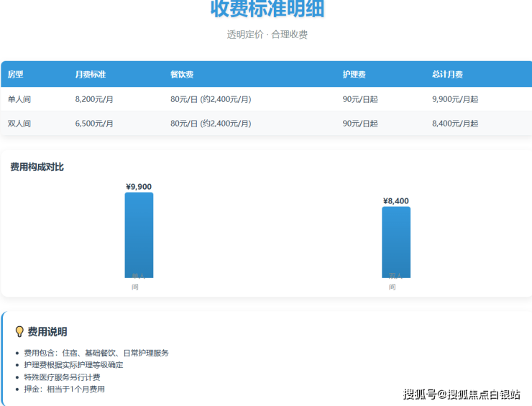This screenshot has height=406, width=532.
Task: Click the 单人间 row label
Action: (x=19, y=99)
